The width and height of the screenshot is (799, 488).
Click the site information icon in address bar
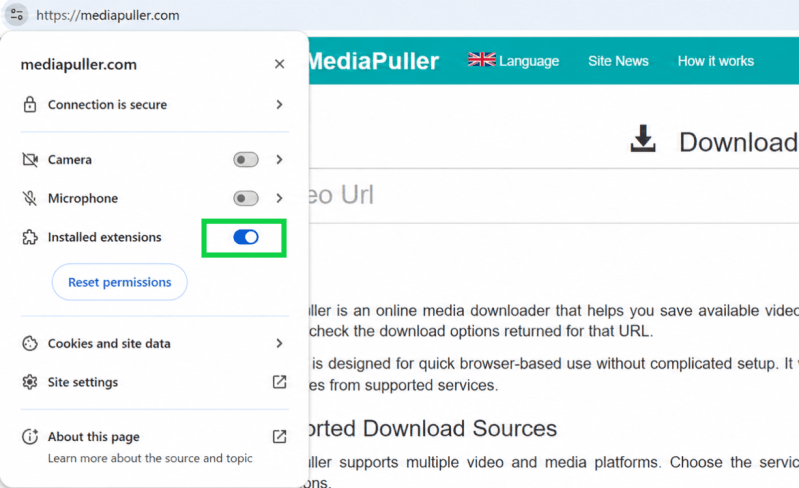17,14
